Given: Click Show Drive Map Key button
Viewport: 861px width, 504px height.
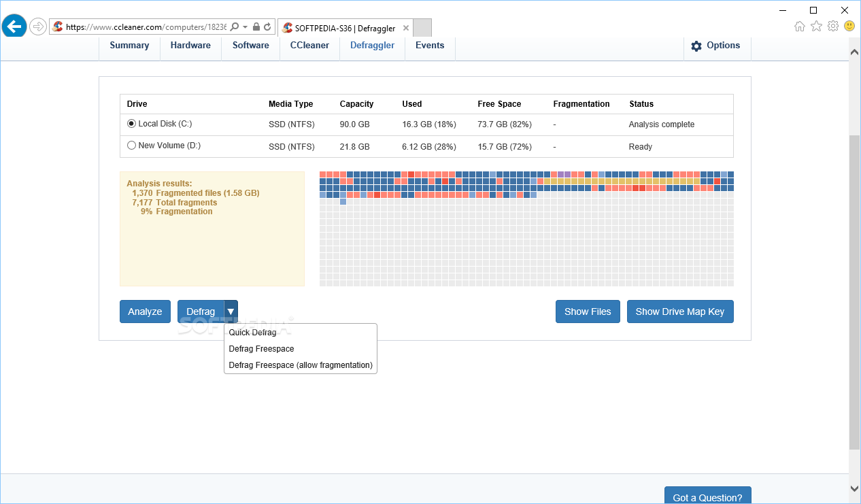Looking at the screenshot, I should tap(680, 312).
